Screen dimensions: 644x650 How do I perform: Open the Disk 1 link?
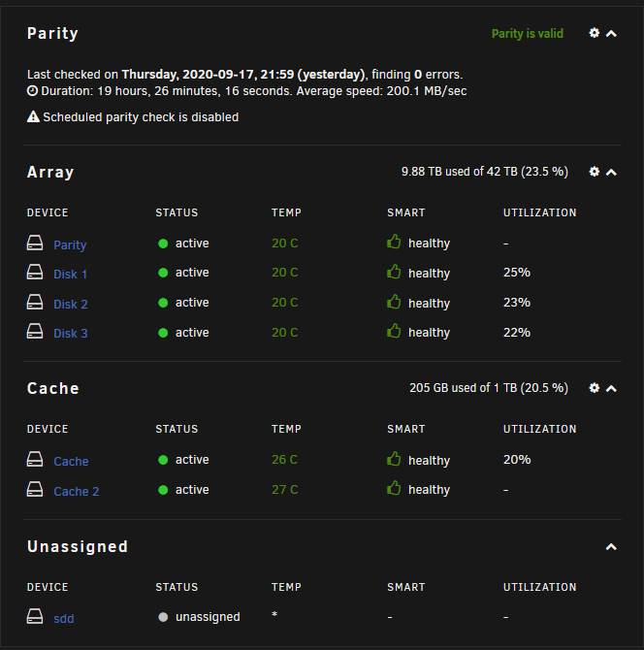point(71,274)
